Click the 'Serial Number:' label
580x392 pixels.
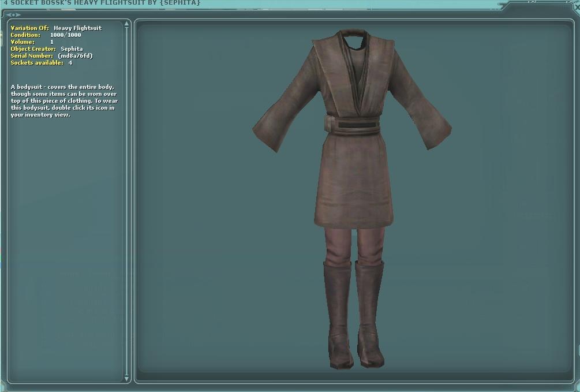[x=32, y=56]
